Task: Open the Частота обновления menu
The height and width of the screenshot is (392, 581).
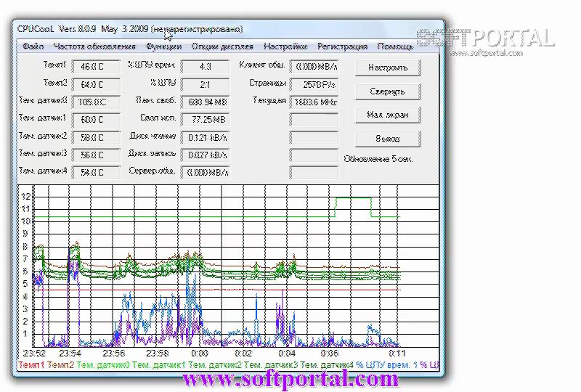Action: pos(94,46)
